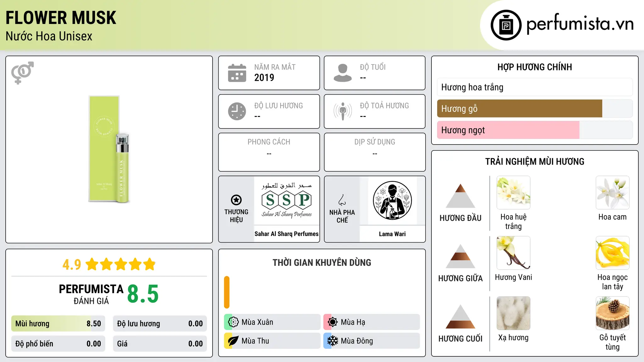Click the Hợp hương chính heading
This screenshot has height=362, width=644.
pos(535,67)
